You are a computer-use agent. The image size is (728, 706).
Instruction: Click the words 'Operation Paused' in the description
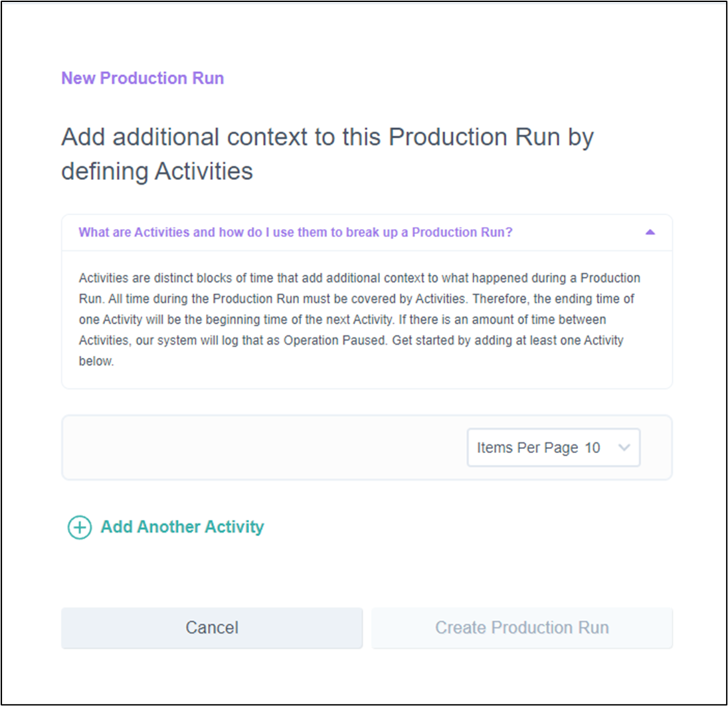coord(335,340)
